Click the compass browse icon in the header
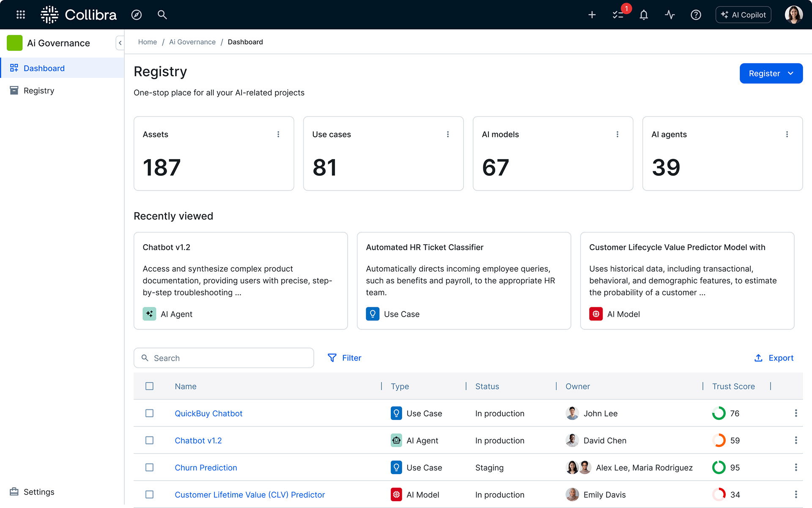The width and height of the screenshot is (812, 508). pos(136,15)
